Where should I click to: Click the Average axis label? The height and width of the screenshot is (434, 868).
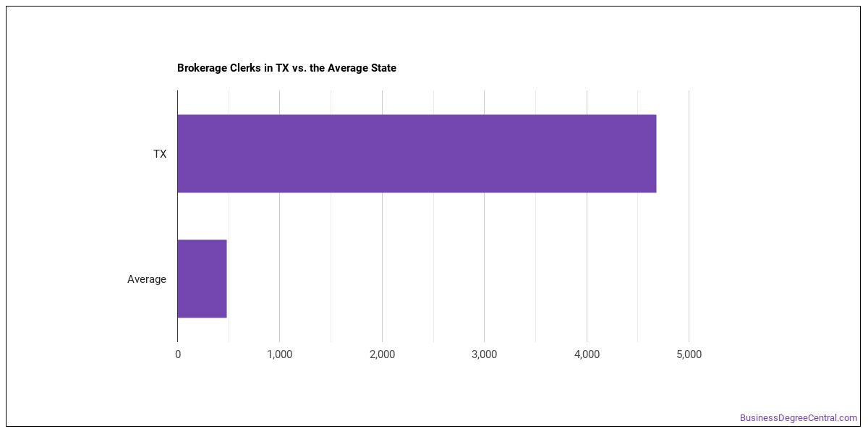coord(147,279)
